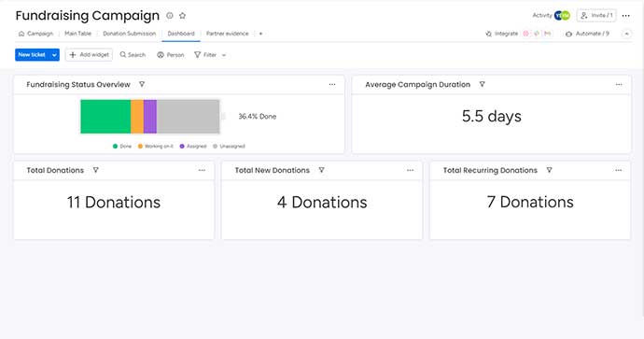
Task: Click the 36.4% Done label
Action: tap(257, 117)
